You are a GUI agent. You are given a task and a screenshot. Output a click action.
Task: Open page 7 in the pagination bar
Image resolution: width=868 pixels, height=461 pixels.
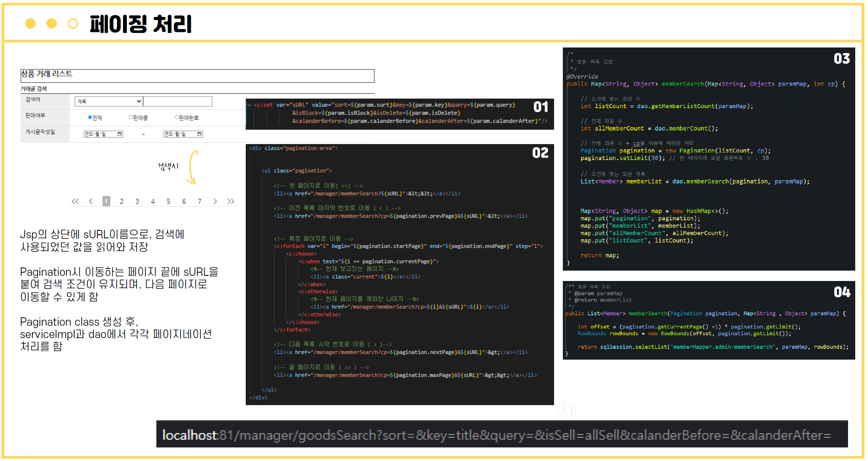click(199, 202)
